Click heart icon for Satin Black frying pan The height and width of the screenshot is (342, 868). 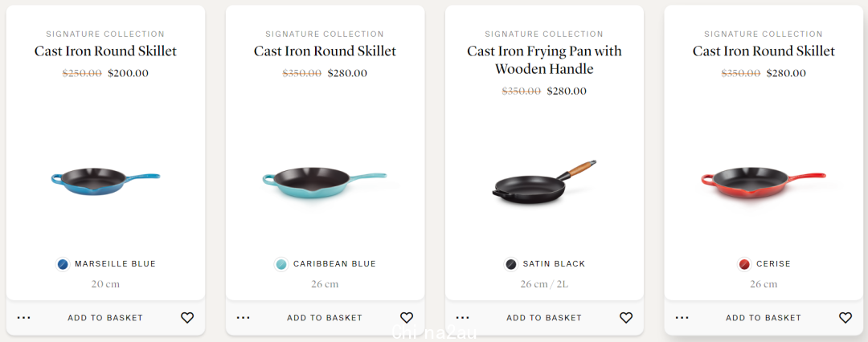click(x=626, y=318)
